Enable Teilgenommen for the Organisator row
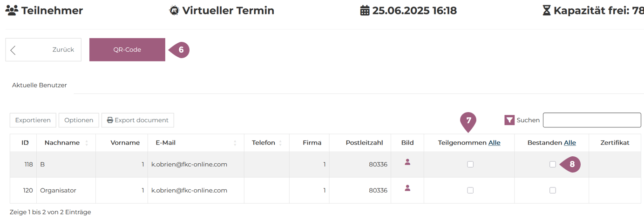 click(x=470, y=190)
